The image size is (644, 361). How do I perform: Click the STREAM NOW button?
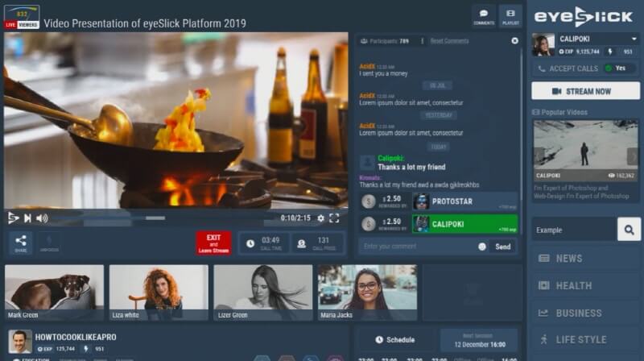click(x=586, y=91)
